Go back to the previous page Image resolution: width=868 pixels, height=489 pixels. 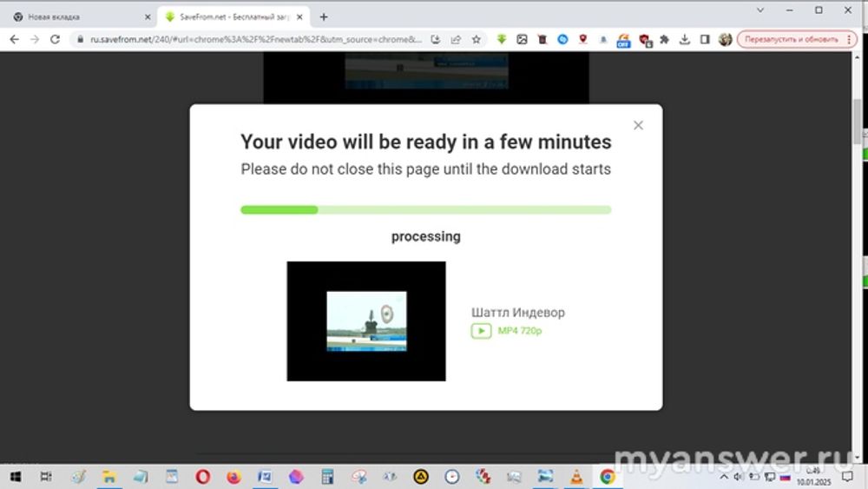click(15, 39)
